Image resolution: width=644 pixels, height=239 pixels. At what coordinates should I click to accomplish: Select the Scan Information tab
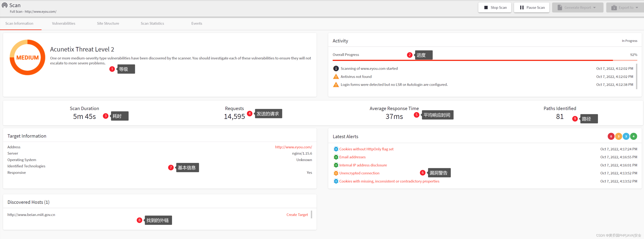[x=19, y=23]
